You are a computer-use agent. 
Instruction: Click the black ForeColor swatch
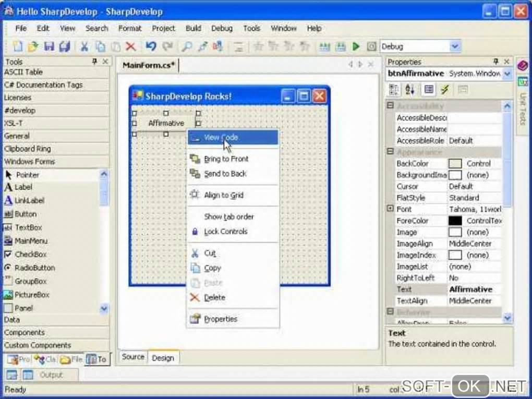click(x=455, y=221)
